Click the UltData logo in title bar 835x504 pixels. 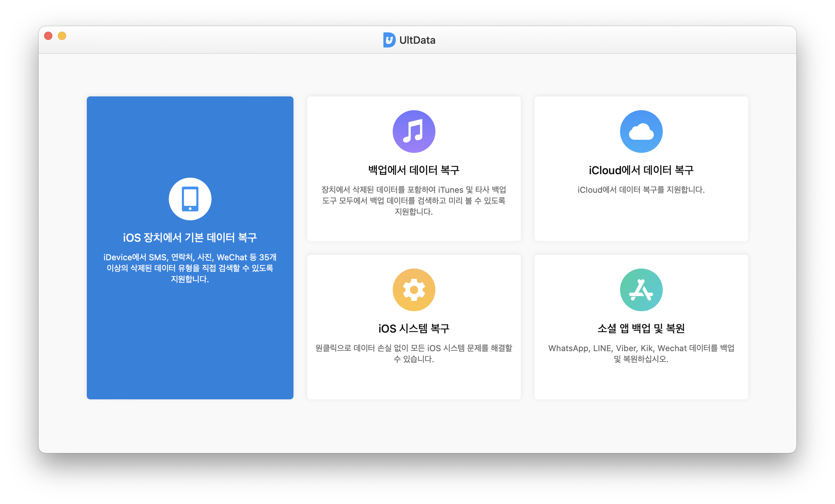(x=389, y=40)
